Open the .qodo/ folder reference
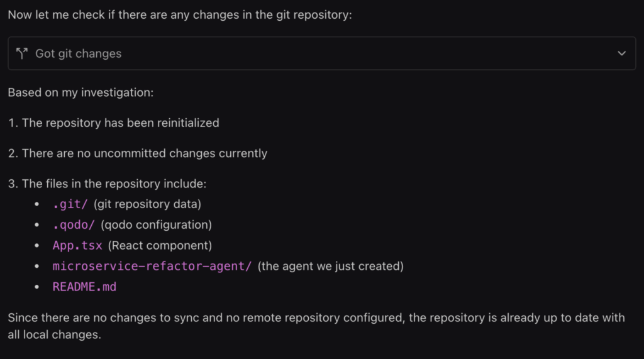The height and width of the screenshot is (359, 644). (74, 224)
